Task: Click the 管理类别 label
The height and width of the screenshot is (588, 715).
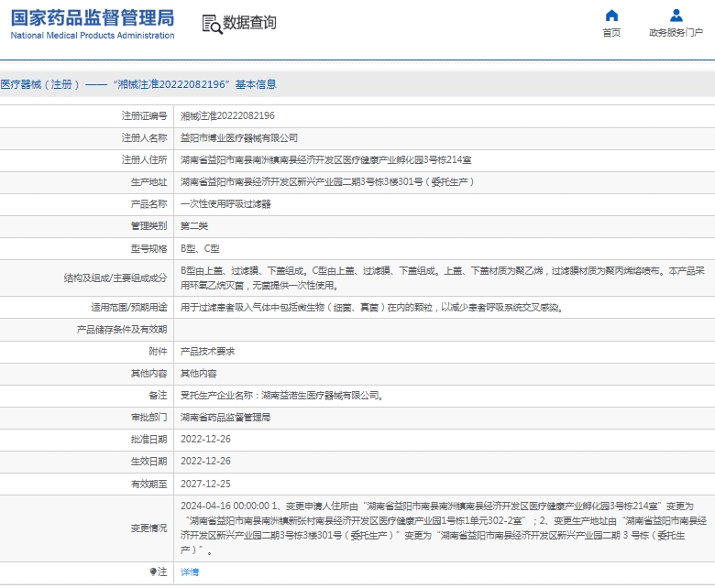Action: click(149, 226)
